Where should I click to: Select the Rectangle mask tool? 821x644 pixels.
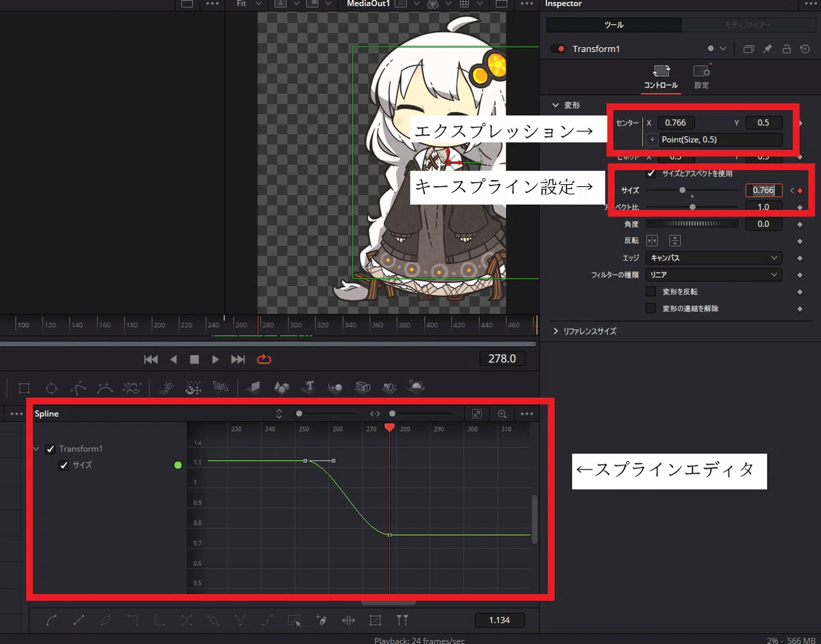[25, 388]
